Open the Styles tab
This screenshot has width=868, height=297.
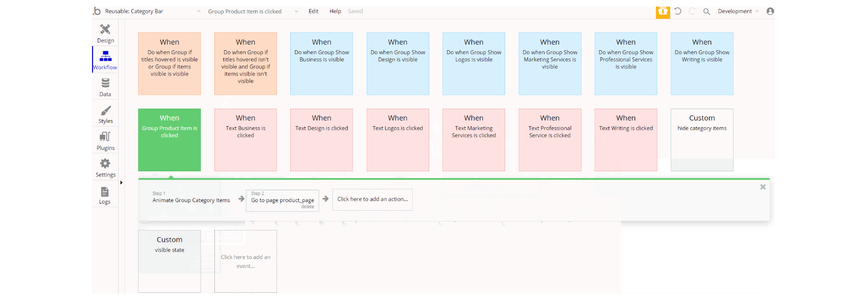coord(105,114)
